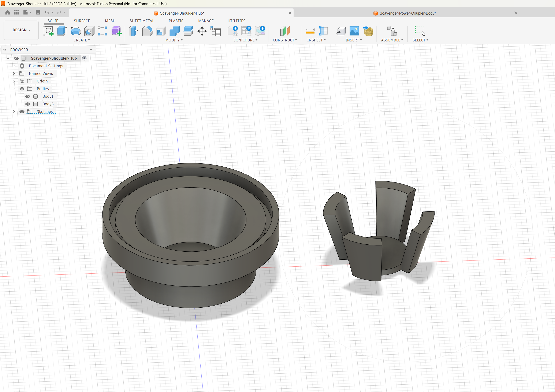This screenshot has width=555, height=392.
Task: Open the ASSEMBLE dropdown menu
Action: pos(392,40)
